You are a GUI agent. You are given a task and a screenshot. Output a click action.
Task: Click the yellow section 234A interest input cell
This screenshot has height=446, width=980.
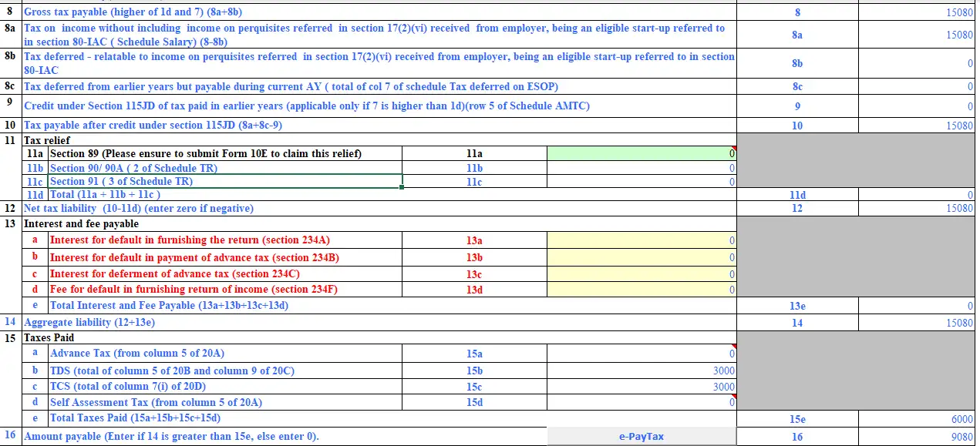tap(640, 240)
